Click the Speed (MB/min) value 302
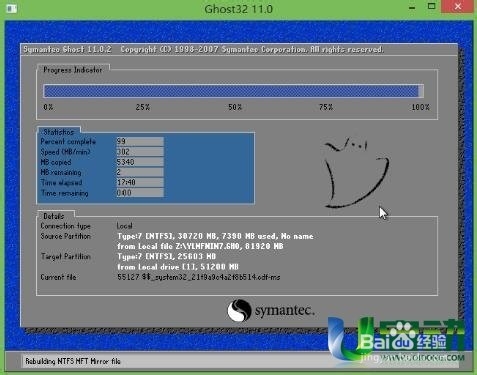477x375 pixels. pyautogui.click(x=140, y=152)
